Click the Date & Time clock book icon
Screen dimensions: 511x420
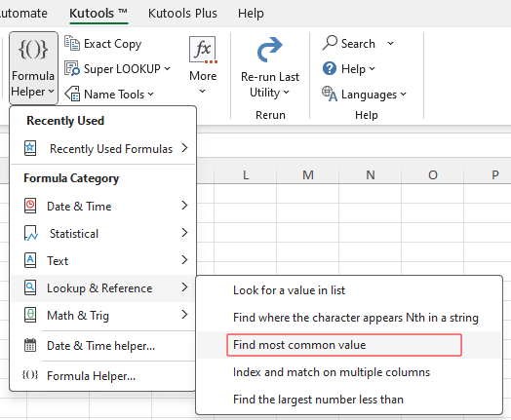coord(30,206)
